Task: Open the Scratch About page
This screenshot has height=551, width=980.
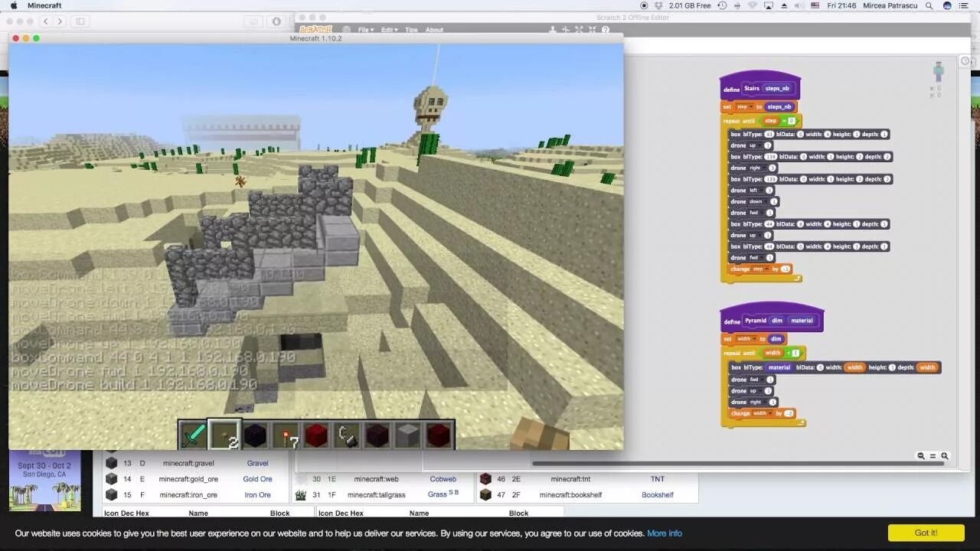Action: click(434, 30)
